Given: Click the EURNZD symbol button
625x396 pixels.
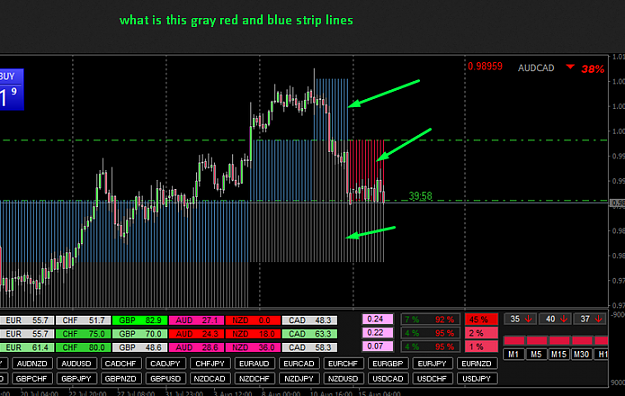Looking at the screenshot, I should click(x=477, y=364).
